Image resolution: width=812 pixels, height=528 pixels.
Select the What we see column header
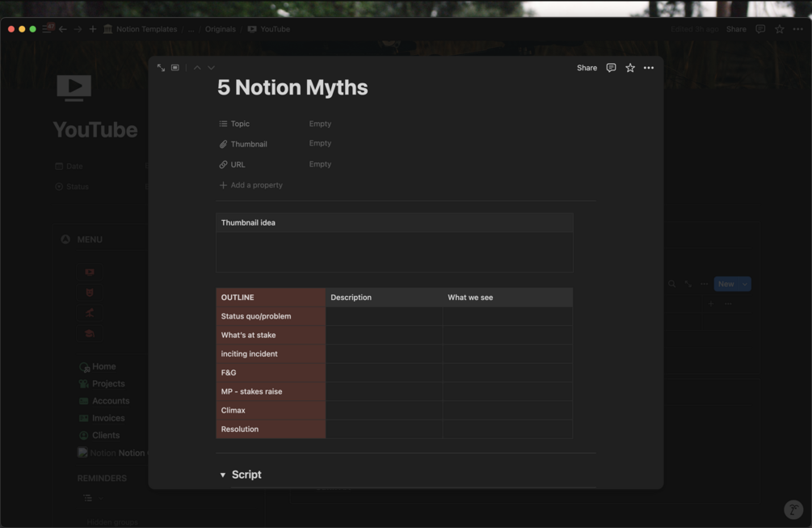point(507,298)
